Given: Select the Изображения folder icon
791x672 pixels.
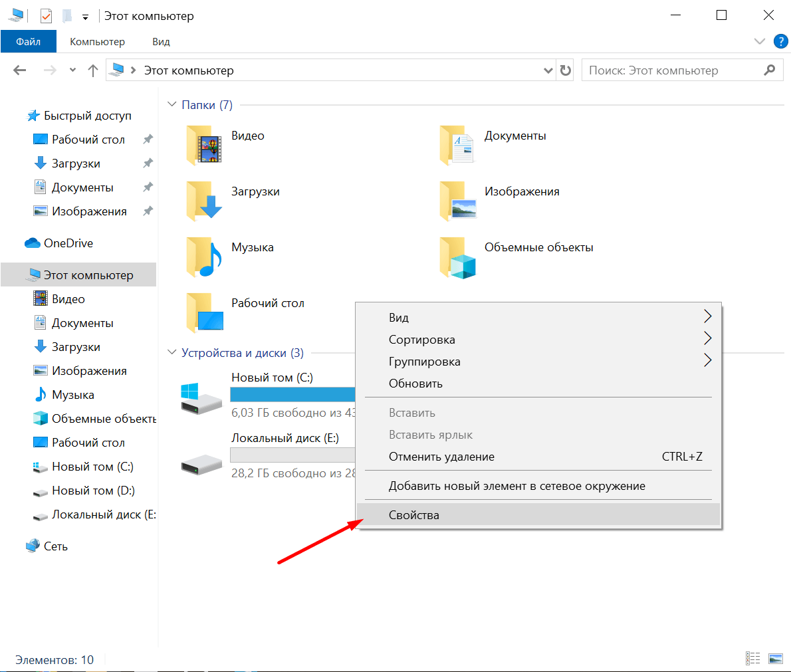Looking at the screenshot, I should click(x=457, y=201).
